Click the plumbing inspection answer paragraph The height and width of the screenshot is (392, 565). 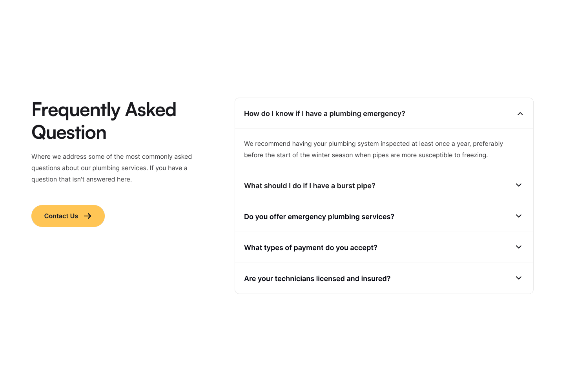point(374,149)
